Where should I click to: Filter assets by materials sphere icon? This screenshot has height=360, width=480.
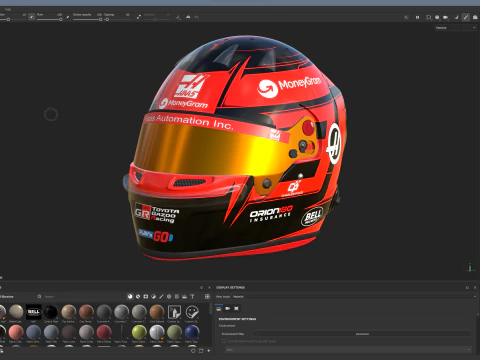point(130,296)
